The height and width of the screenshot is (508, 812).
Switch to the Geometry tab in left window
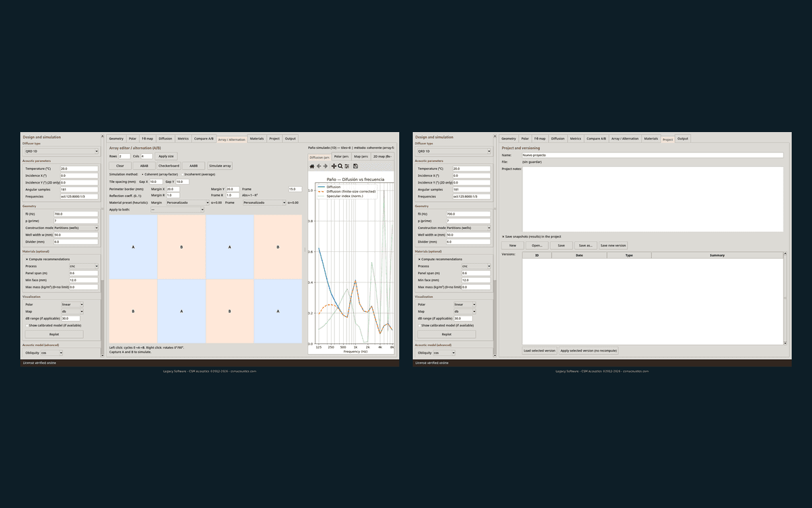pos(116,139)
